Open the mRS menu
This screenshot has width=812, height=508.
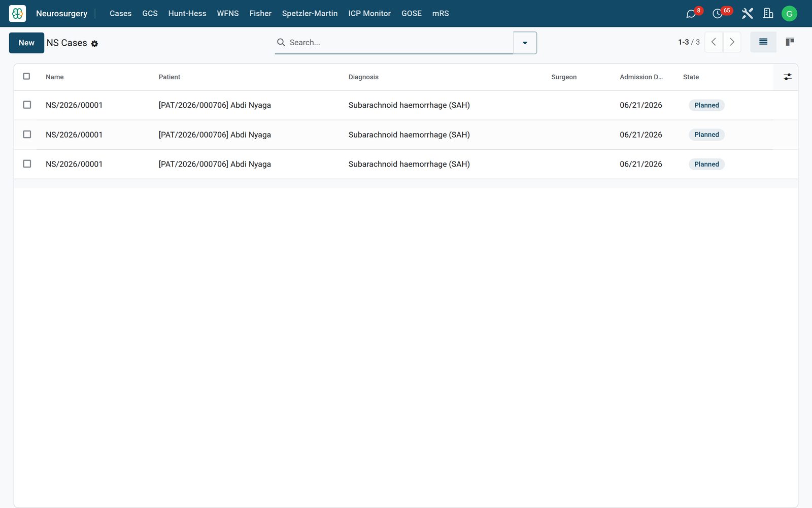(x=441, y=14)
